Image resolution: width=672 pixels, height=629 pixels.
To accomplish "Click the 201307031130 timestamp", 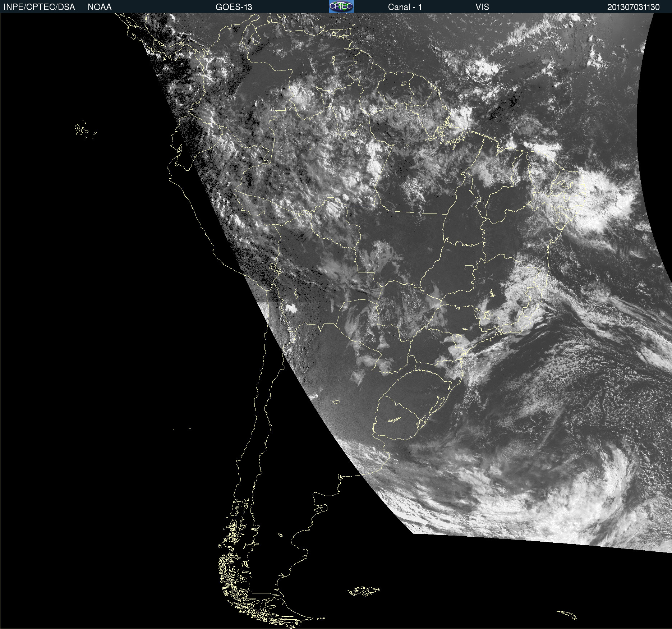I will (x=633, y=7).
